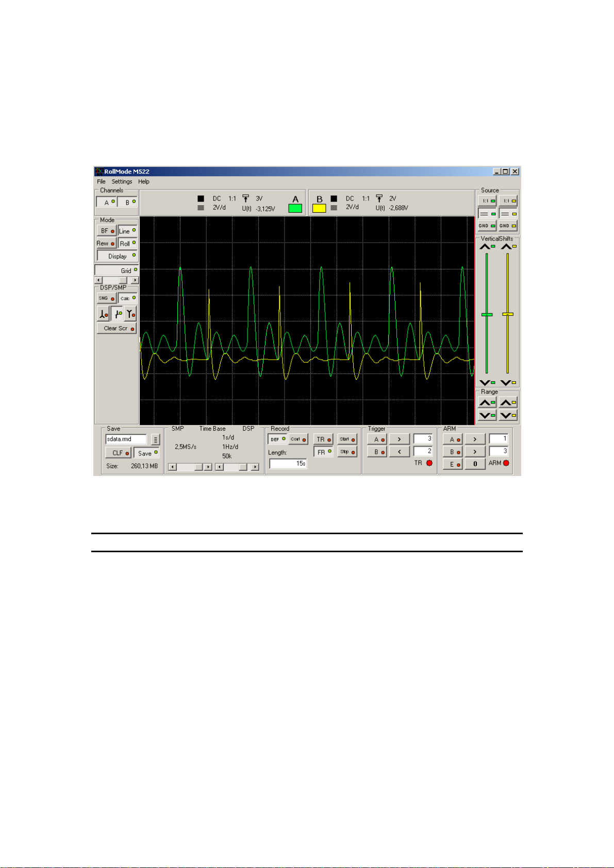Click the green vertical shift slider handle
This screenshot has height=868, width=614.
click(487, 314)
